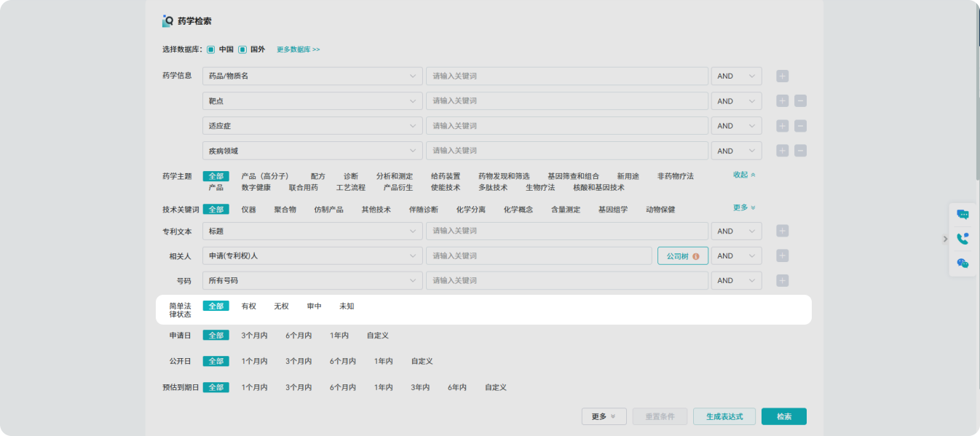
Task: Open the online chat message icon
Action: pyautogui.click(x=963, y=214)
